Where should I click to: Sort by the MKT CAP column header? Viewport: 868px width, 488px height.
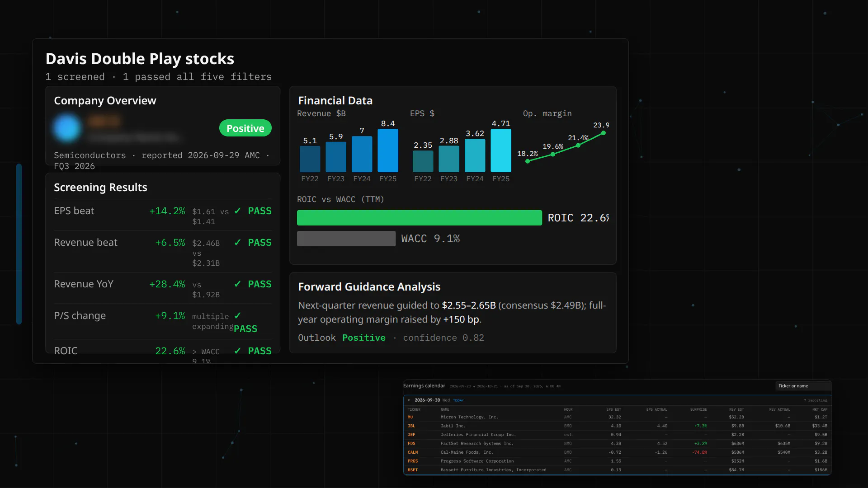[x=820, y=409]
